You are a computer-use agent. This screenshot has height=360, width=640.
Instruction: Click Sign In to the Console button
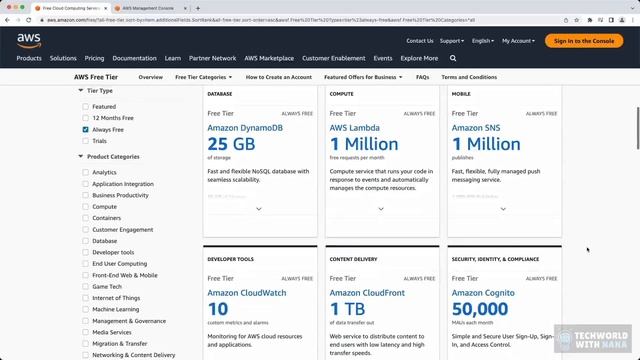(584, 41)
